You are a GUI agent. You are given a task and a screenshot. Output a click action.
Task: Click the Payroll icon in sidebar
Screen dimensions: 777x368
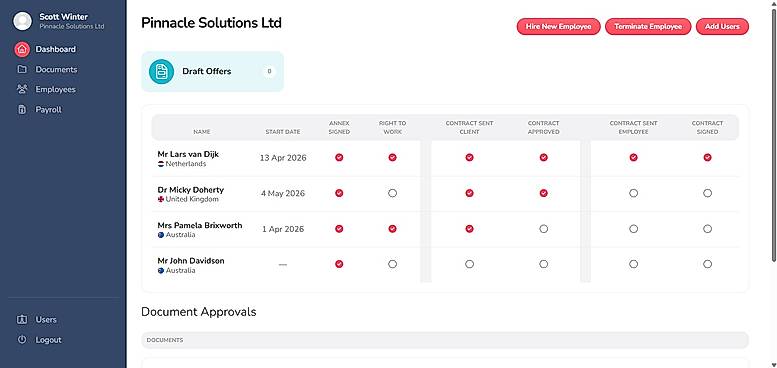pyautogui.click(x=22, y=109)
